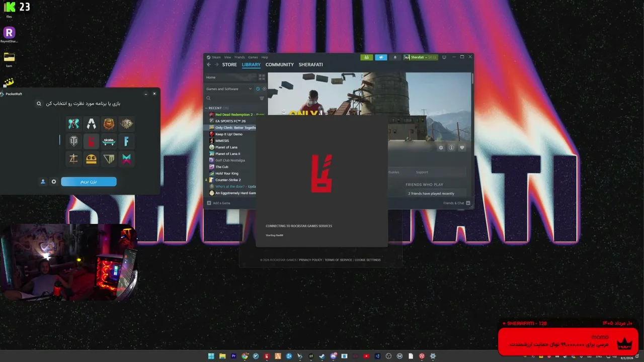Switch Steam library to grid collections view
644x362 pixels.
click(262, 77)
